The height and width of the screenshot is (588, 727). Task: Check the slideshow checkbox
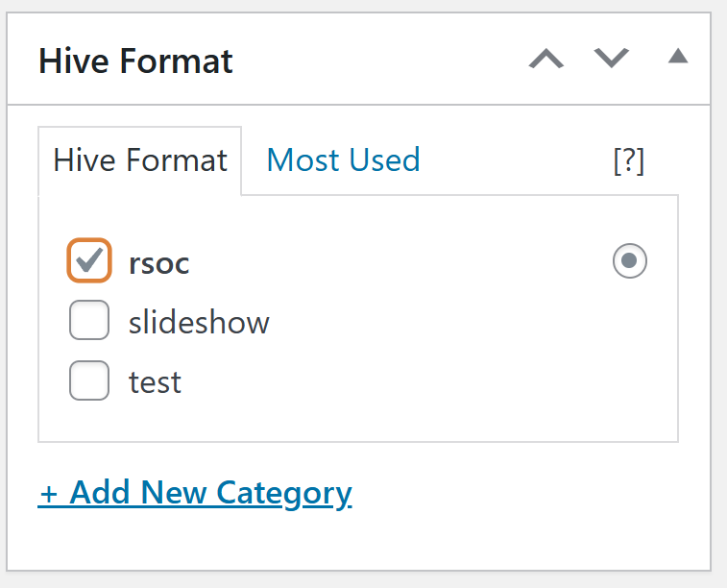point(89,322)
